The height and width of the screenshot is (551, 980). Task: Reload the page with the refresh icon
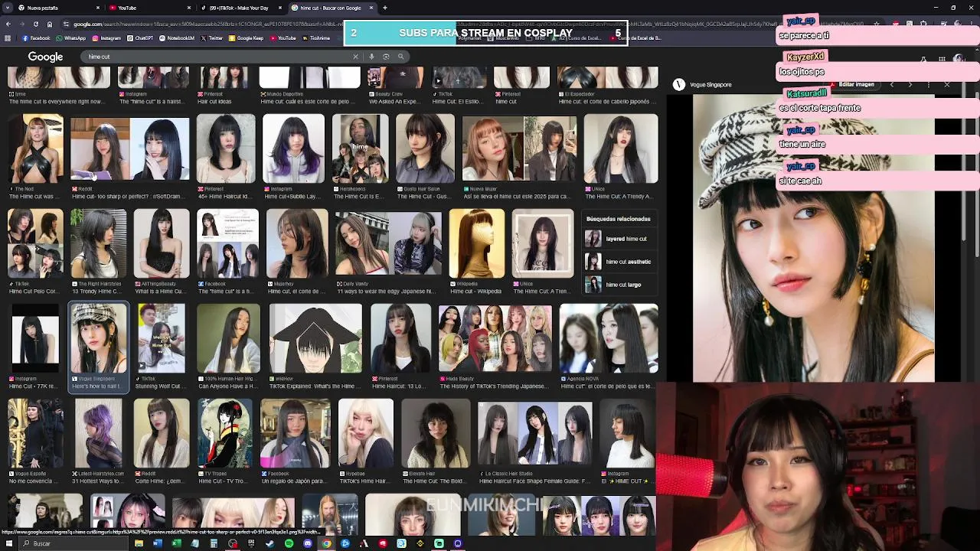tap(36, 24)
